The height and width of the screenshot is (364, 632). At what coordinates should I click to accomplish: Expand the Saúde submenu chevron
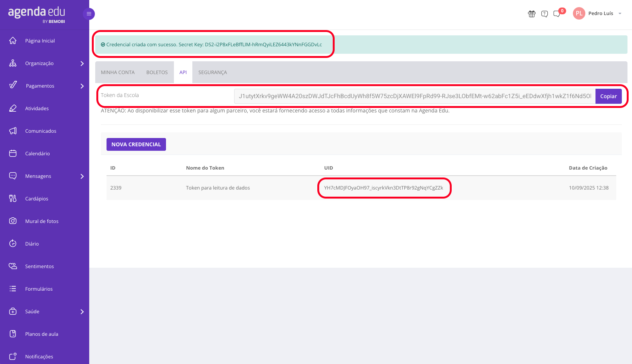82,312
